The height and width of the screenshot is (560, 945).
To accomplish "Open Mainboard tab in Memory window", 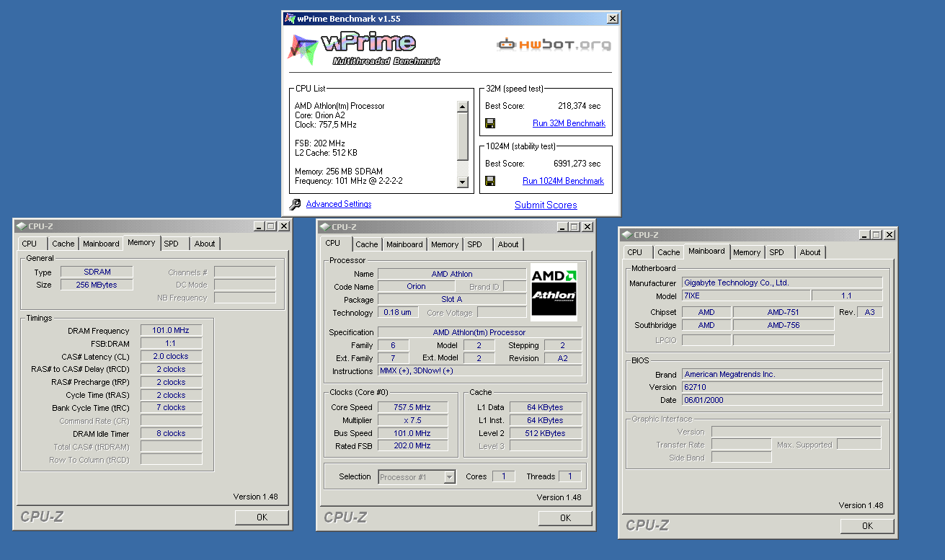I will coord(101,244).
